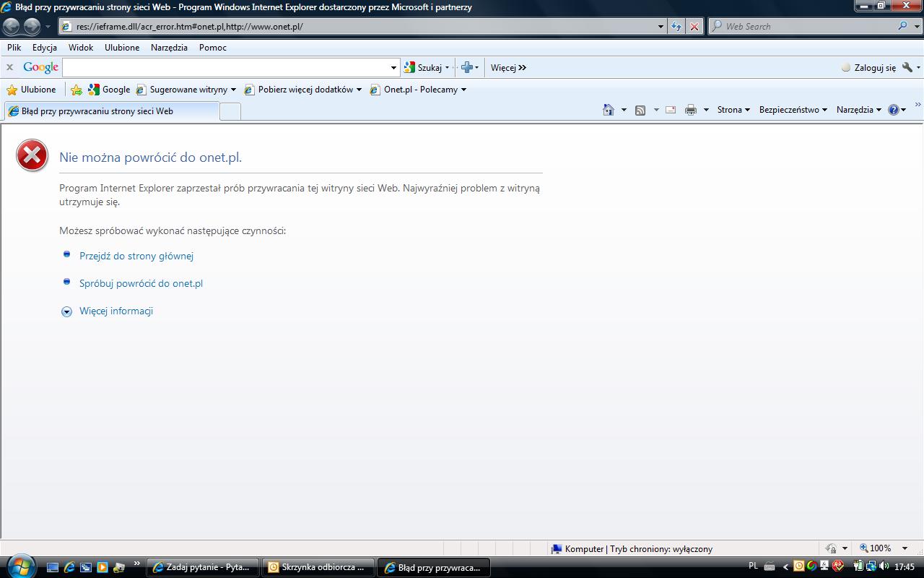Screen dimensions: 924x578
Task: Click the search magnifier icon
Action: [x=903, y=26]
